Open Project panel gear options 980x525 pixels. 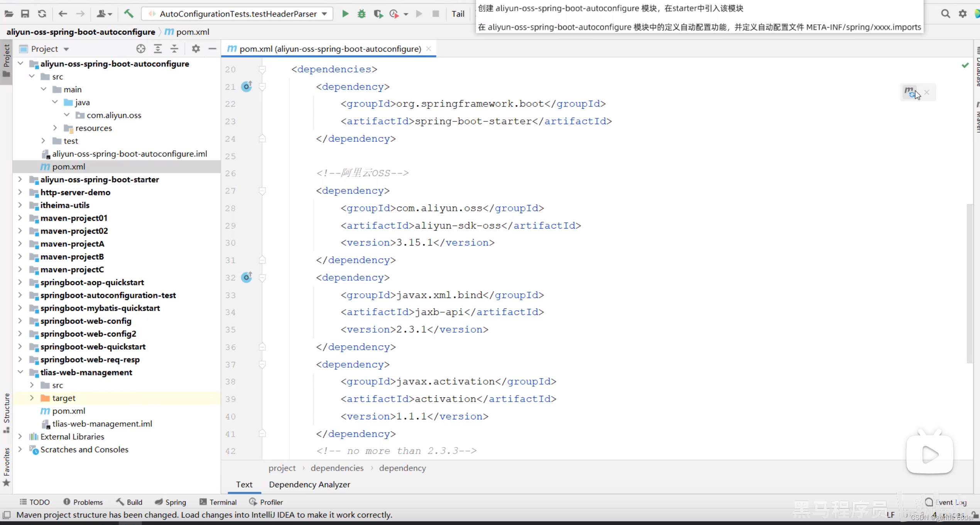196,49
